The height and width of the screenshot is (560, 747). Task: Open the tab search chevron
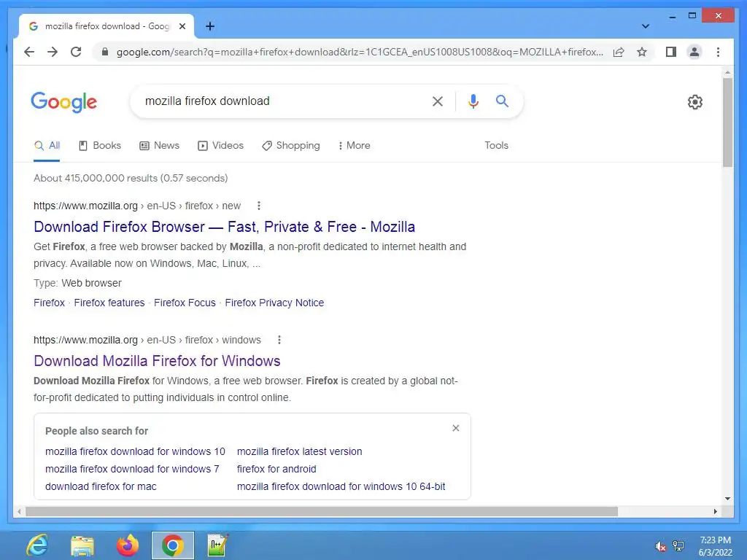coord(646,26)
